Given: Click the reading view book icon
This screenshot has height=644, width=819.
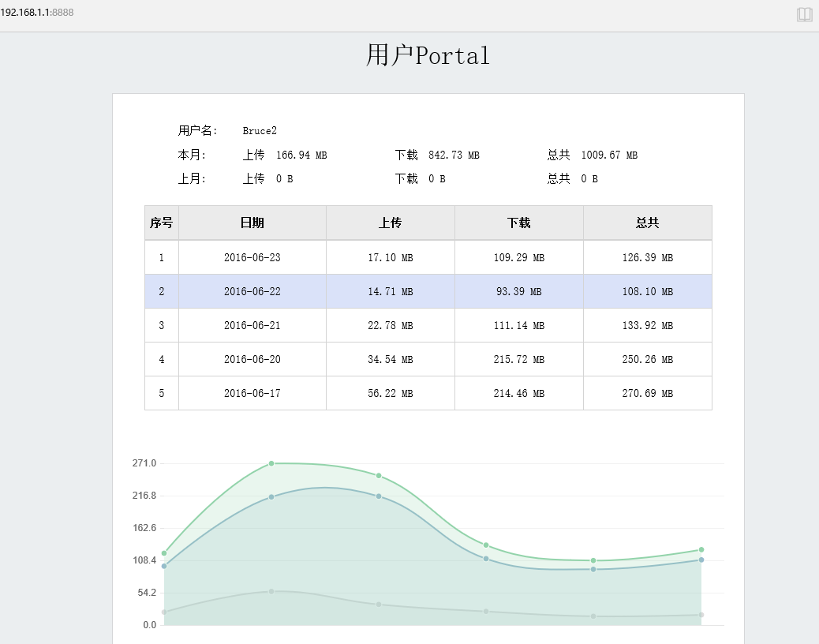Looking at the screenshot, I should (x=804, y=14).
